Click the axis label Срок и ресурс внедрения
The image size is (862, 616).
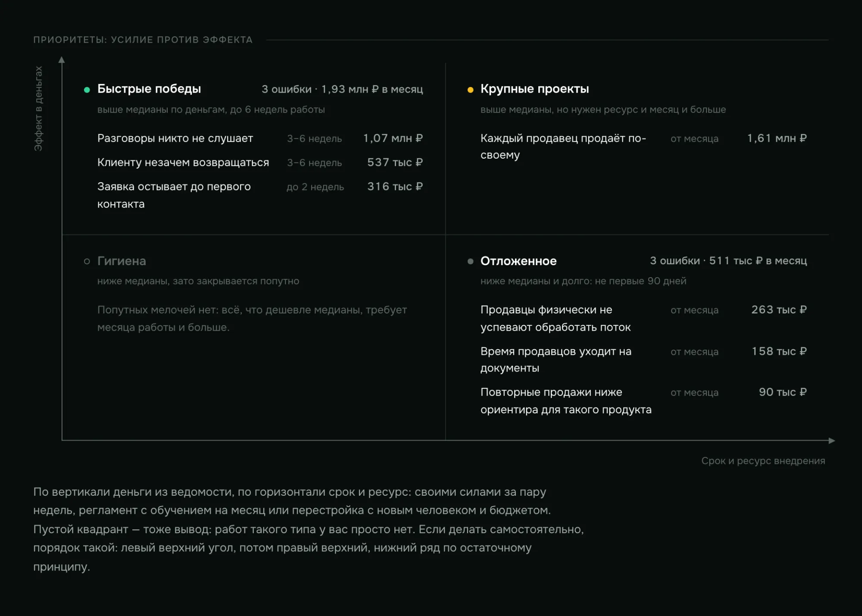point(763,461)
